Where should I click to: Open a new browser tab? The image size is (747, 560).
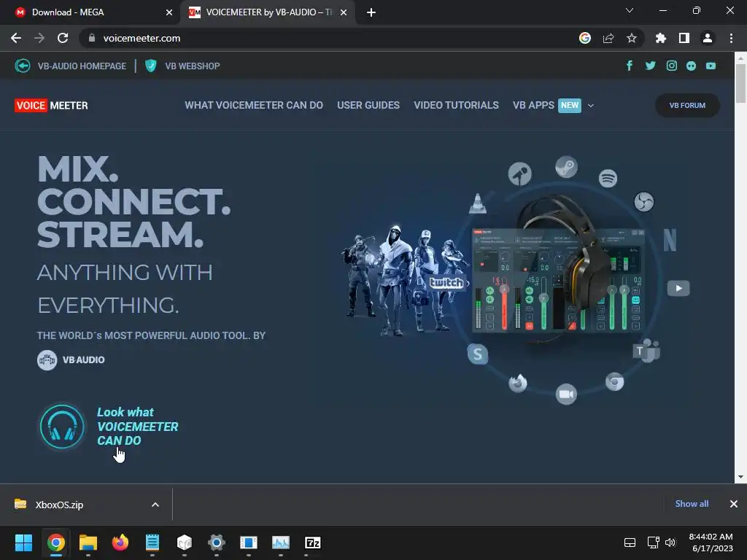pyautogui.click(x=371, y=12)
